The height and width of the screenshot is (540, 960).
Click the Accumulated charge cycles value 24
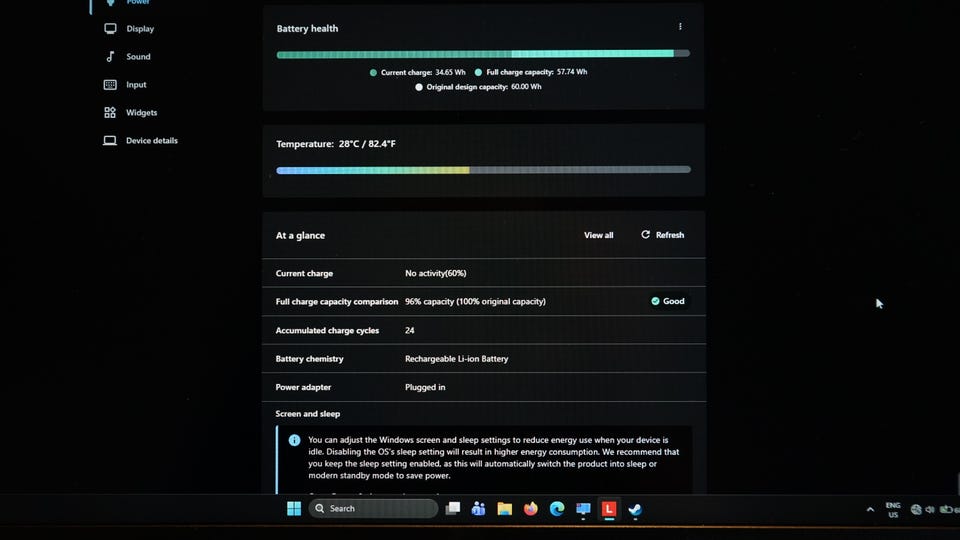coord(410,331)
